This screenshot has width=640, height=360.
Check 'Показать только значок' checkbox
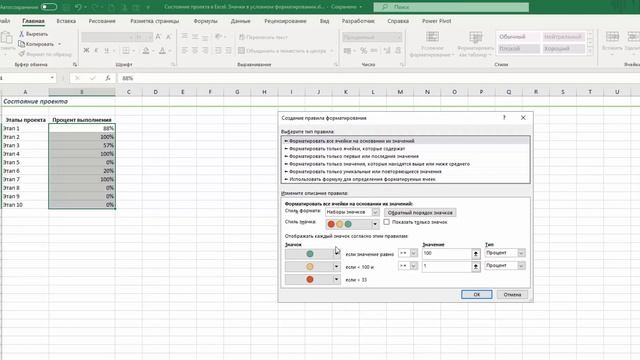(387, 222)
